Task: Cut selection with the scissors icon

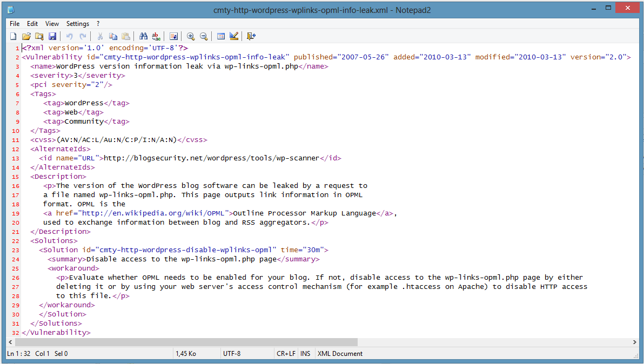Action: (x=100, y=36)
